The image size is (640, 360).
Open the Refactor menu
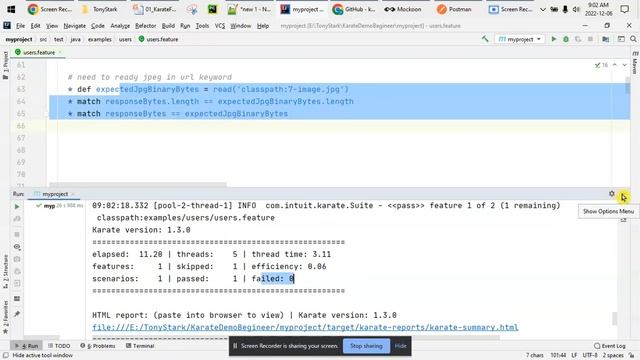pos(146,26)
